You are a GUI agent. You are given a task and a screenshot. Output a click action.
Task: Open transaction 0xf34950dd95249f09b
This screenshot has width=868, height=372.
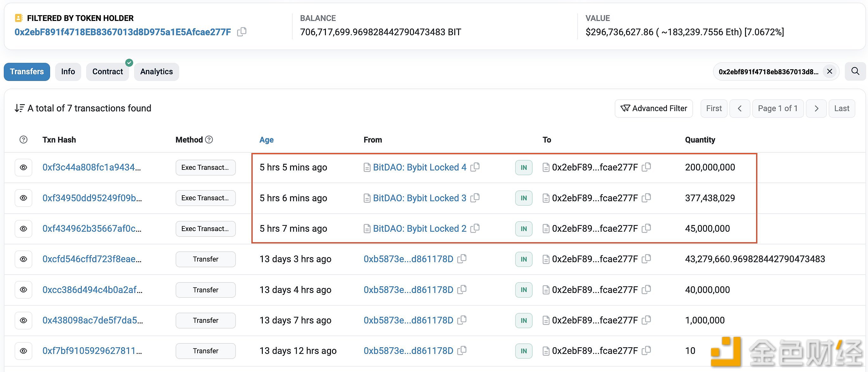tap(92, 198)
